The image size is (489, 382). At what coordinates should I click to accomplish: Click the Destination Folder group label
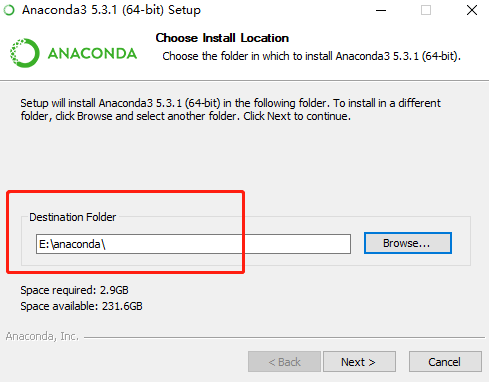point(73,217)
